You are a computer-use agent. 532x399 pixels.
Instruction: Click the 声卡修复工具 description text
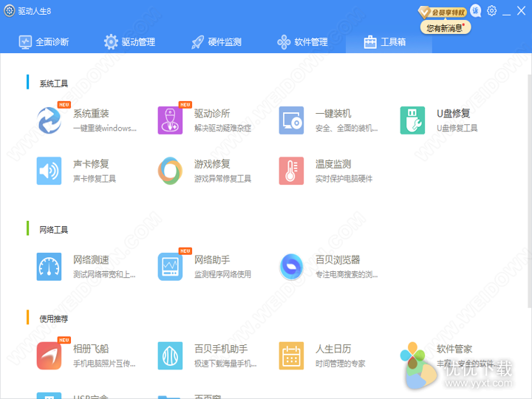tap(95, 179)
